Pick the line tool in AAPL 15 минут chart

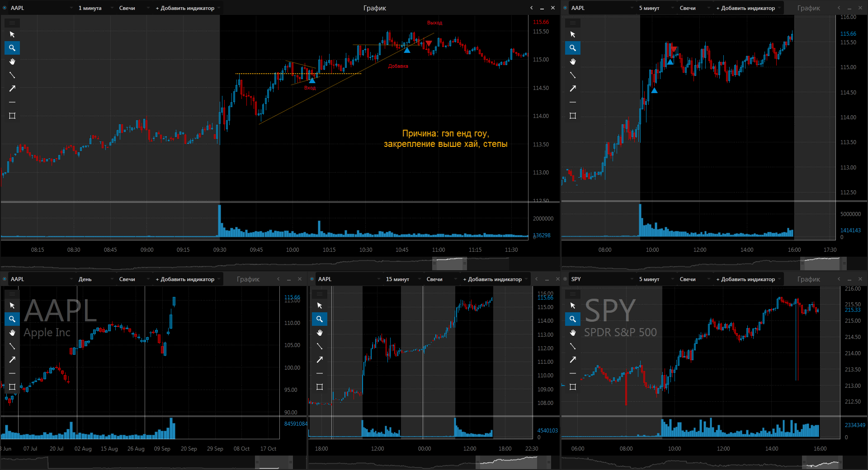pos(320,346)
